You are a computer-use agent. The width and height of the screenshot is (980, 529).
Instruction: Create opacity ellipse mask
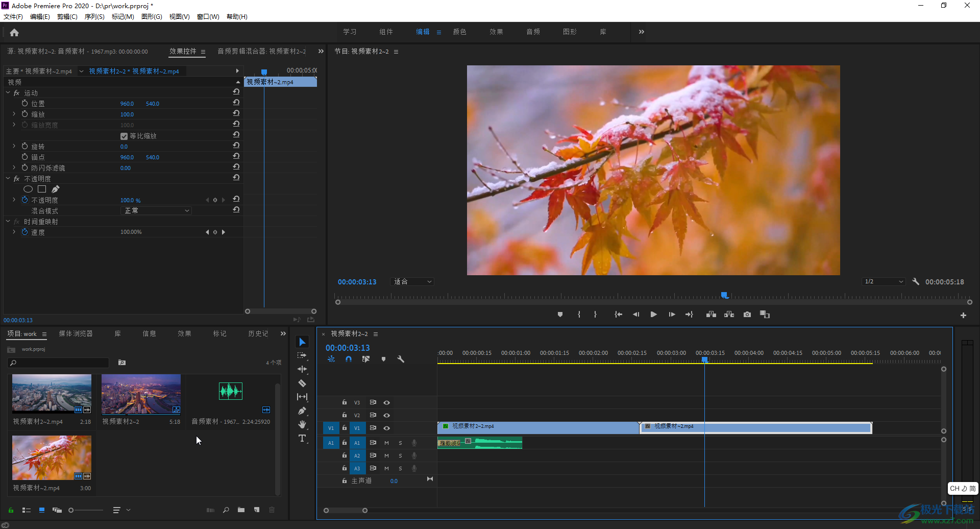(x=28, y=189)
